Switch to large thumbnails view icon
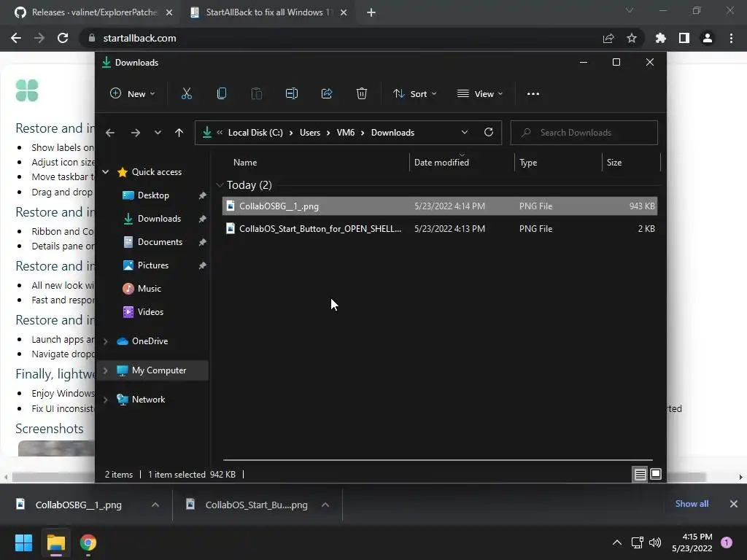 tap(656, 474)
